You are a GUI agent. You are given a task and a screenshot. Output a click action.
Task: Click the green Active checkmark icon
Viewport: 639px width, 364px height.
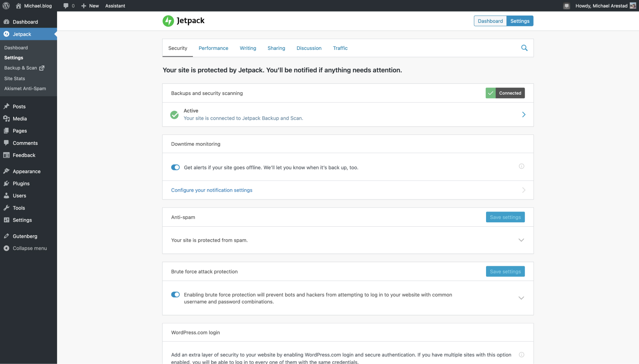175,115
